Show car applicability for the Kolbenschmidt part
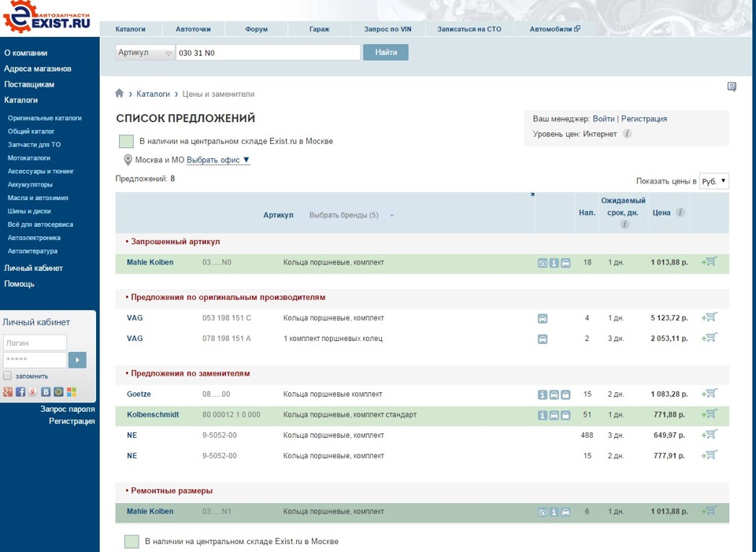This screenshot has height=552, width=756. click(554, 416)
